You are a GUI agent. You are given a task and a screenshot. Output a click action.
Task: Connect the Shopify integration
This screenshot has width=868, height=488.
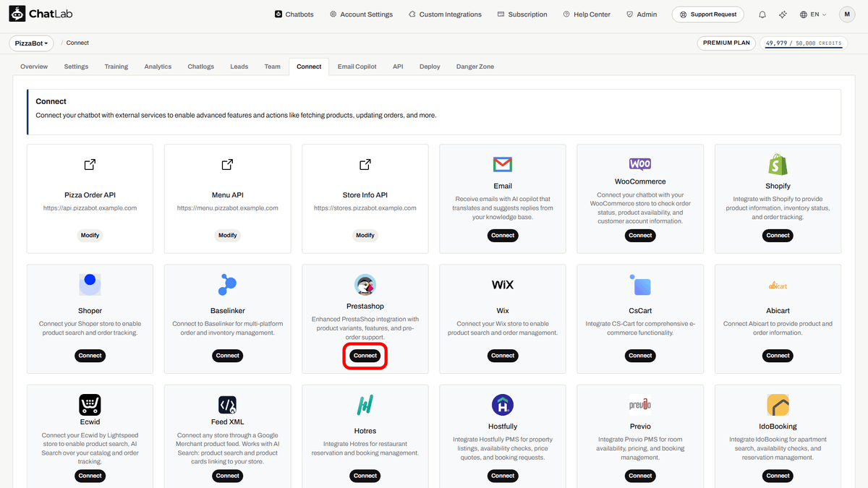click(x=778, y=235)
